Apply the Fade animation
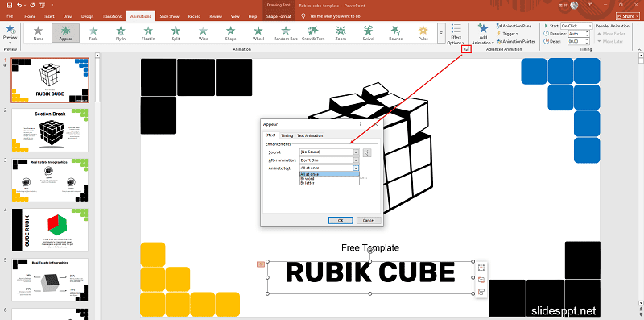Viewport: 644px width, 320px height. click(93, 33)
